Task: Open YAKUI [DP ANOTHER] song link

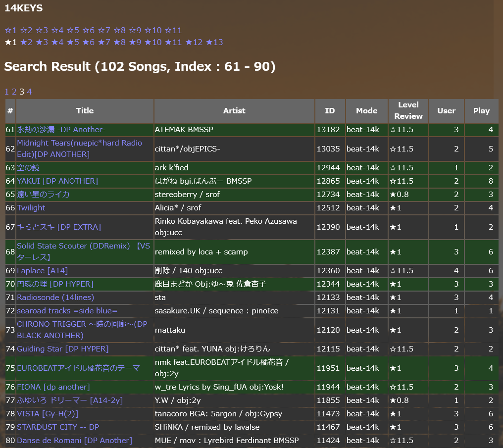Action: (x=57, y=181)
